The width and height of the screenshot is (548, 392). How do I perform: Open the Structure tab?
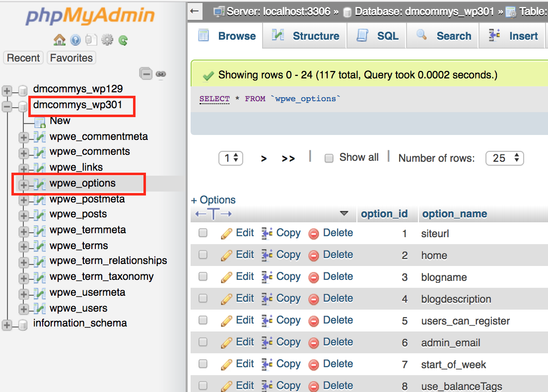[305, 36]
